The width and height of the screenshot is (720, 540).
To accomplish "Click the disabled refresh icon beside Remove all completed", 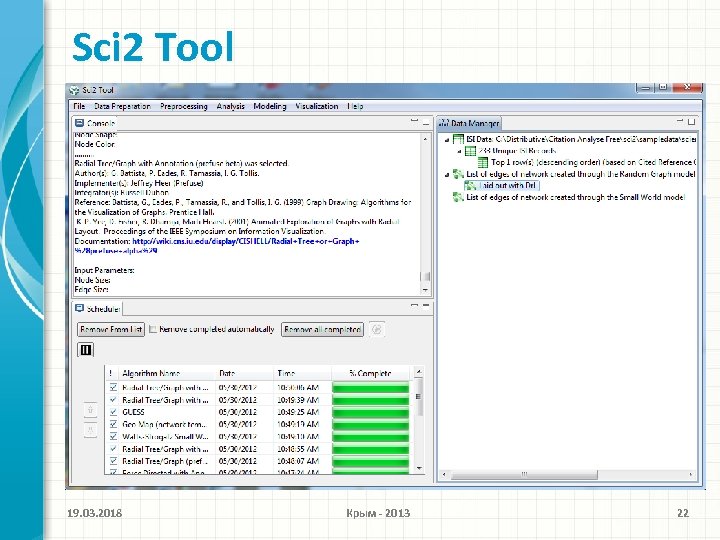I will 377,329.
